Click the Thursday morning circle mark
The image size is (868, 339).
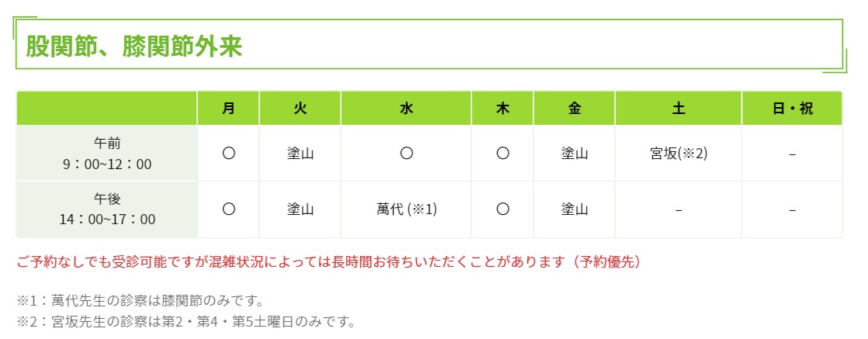(502, 154)
